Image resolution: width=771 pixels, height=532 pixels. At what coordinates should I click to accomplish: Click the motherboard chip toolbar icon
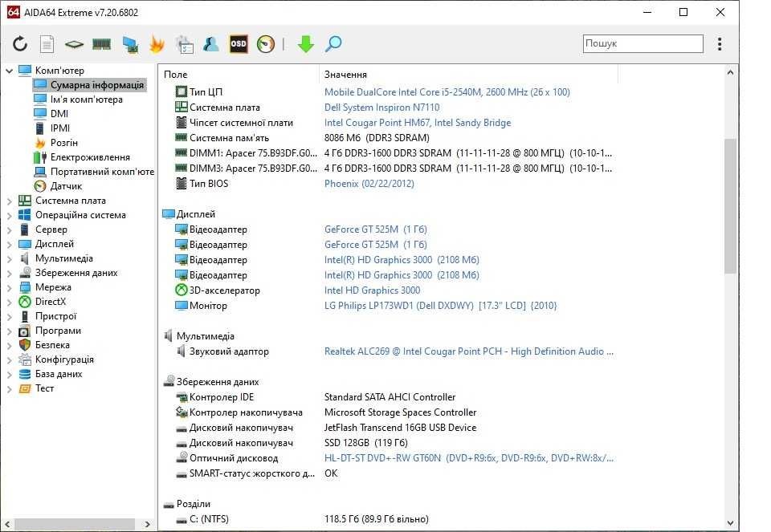tap(74, 44)
